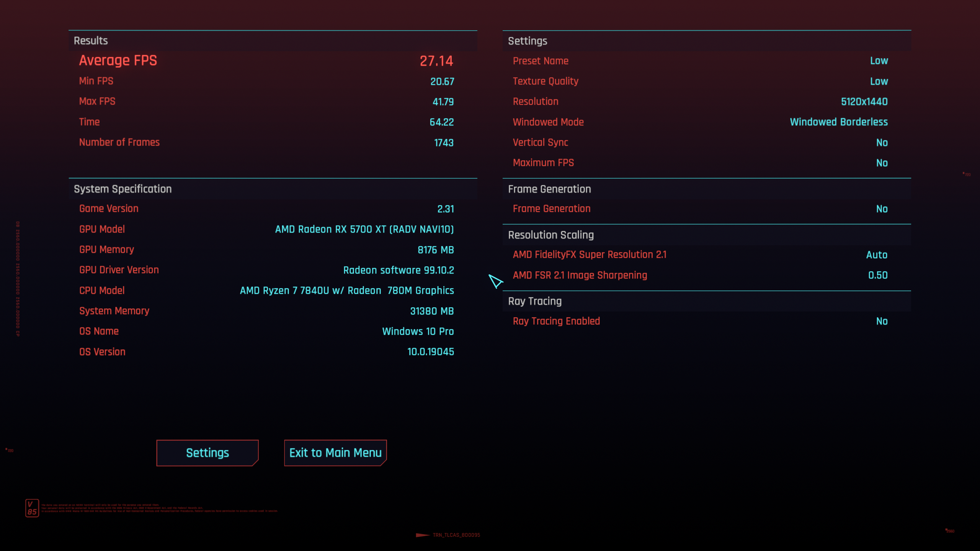Screen dimensions: 980x551
Task: Click the V 85 badge icon
Action: point(32,508)
